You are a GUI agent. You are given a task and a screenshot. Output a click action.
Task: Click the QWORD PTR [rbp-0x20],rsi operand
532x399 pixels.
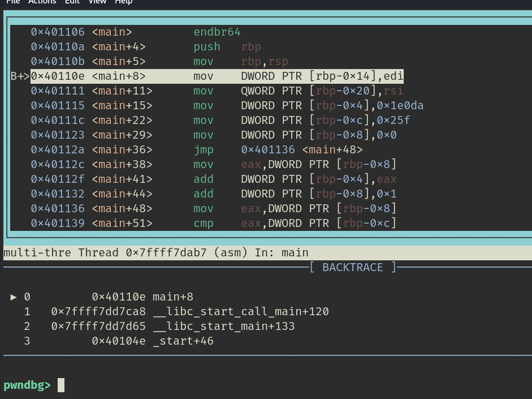[x=322, y=91]
